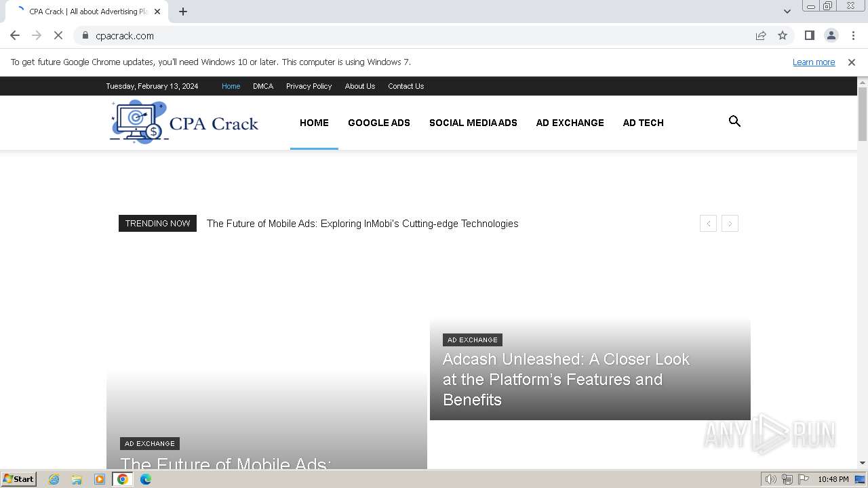Open the Chrome three-dot menu
The width and height of the screenshot is (868, 488).
pyautogui.click(x=853, y=35)
